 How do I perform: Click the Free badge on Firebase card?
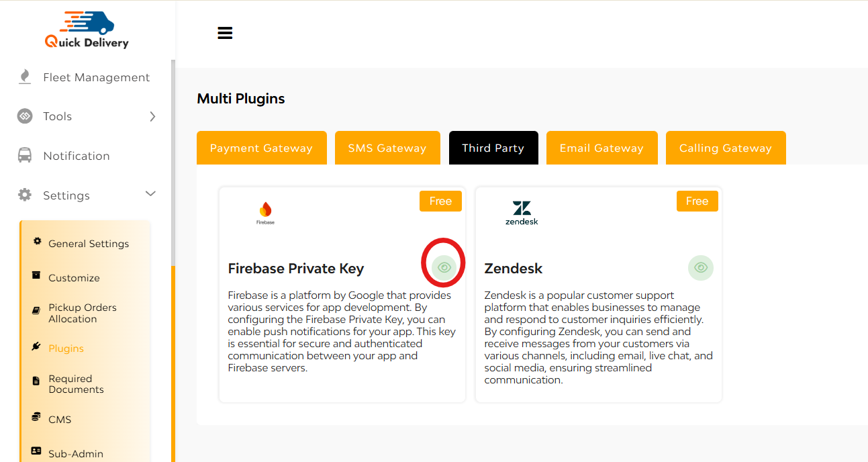[440, 201]
